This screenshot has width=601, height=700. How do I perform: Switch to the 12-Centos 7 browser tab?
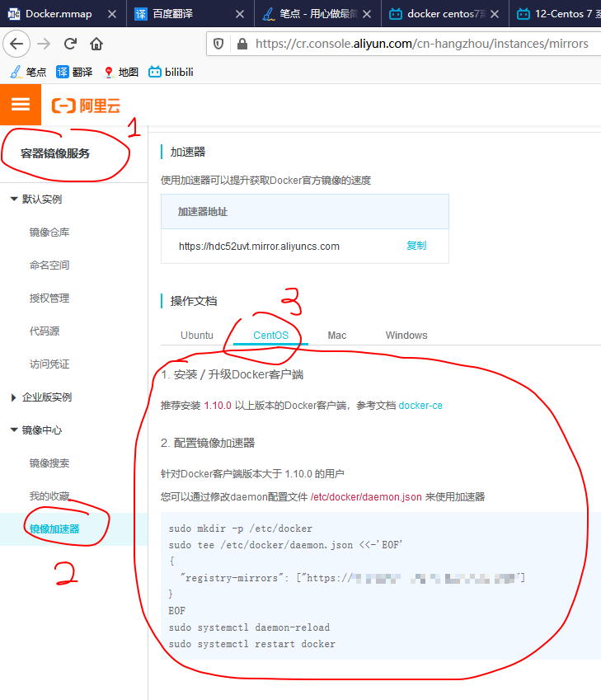click(556, 14)
